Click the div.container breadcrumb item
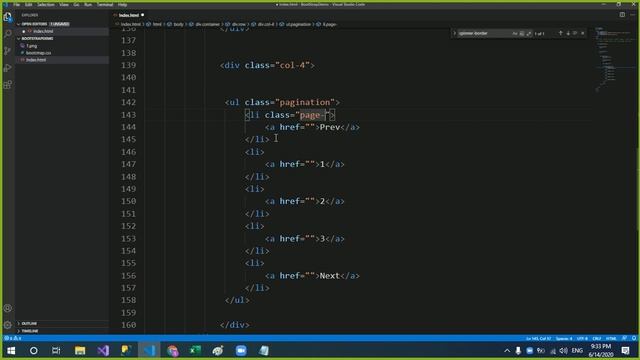This screenshot has width=640, height=360. coord(207,24)
